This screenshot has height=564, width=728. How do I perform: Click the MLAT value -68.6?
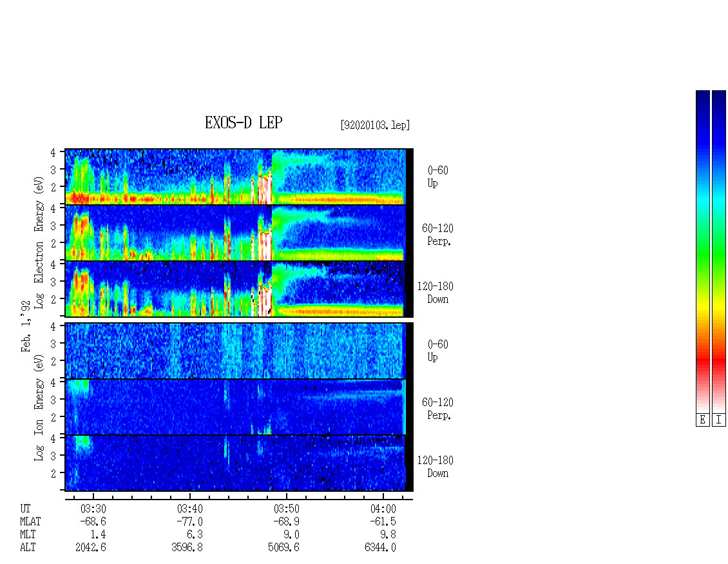tap(93, 521)
